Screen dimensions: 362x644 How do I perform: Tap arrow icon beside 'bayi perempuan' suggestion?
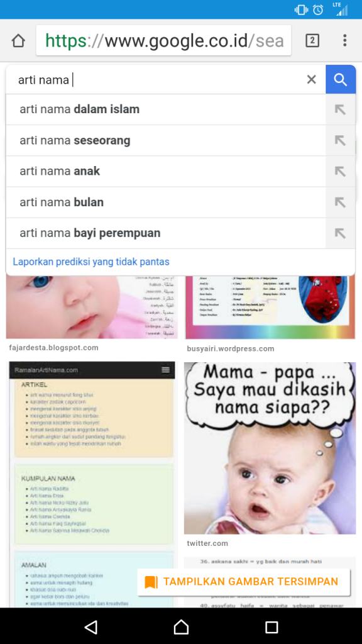(x=340, y=233)
